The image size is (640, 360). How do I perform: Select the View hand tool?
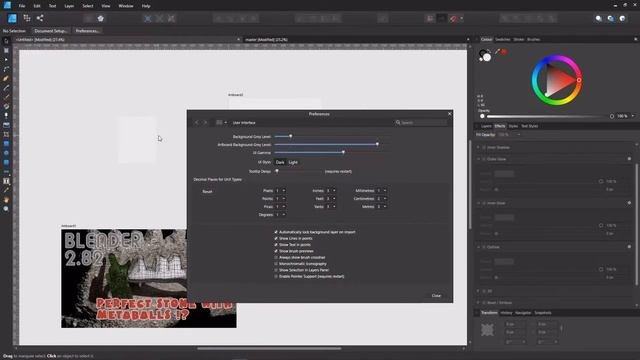(x=6, y=200)
